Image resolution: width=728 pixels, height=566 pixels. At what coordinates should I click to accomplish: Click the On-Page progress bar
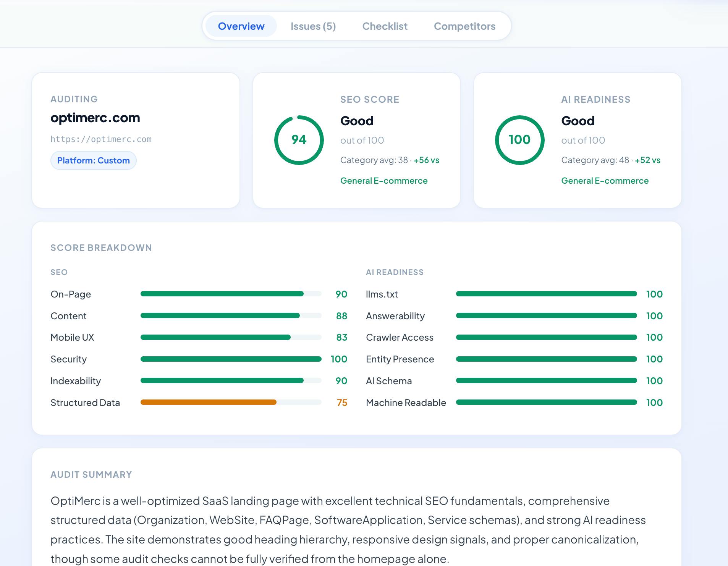coord(231,294)
